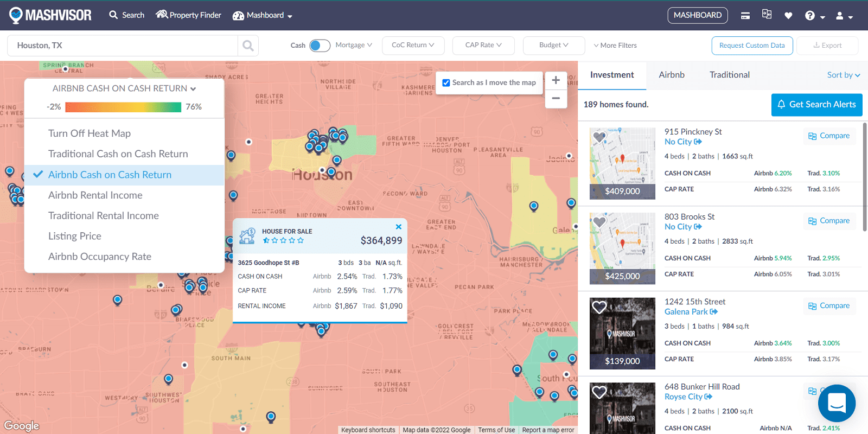
Task: Toggle the Cash/Mortgage switch
Action: point(320,46)
